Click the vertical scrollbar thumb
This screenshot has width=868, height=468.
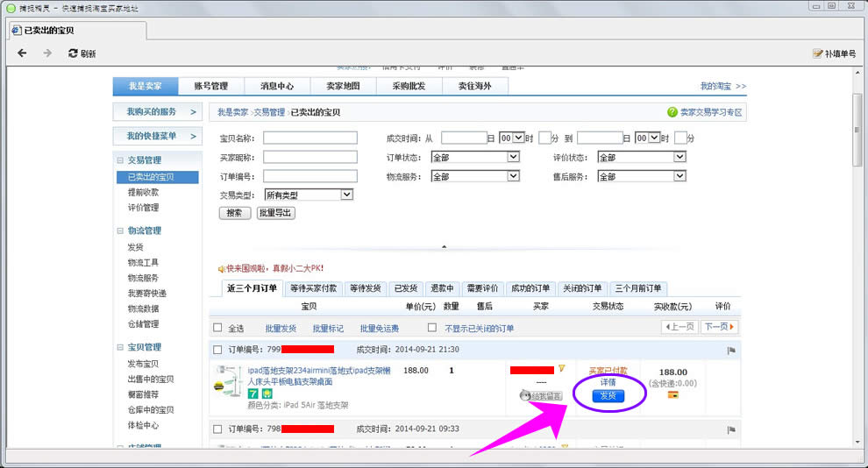tap(857, 130)
